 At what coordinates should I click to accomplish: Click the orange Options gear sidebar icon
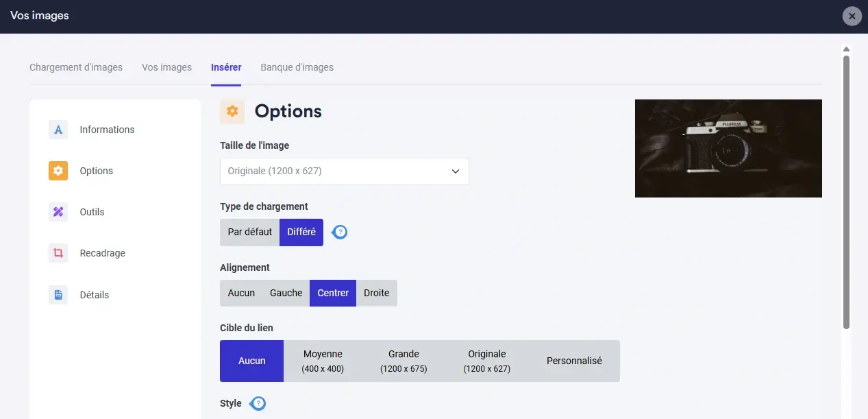(x=58, y=171)
